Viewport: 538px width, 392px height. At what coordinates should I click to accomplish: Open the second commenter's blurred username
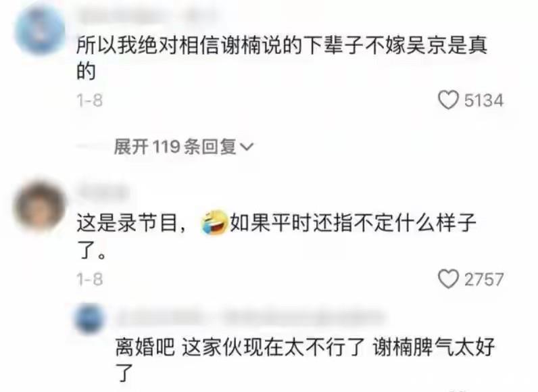(x=102, y=192)
